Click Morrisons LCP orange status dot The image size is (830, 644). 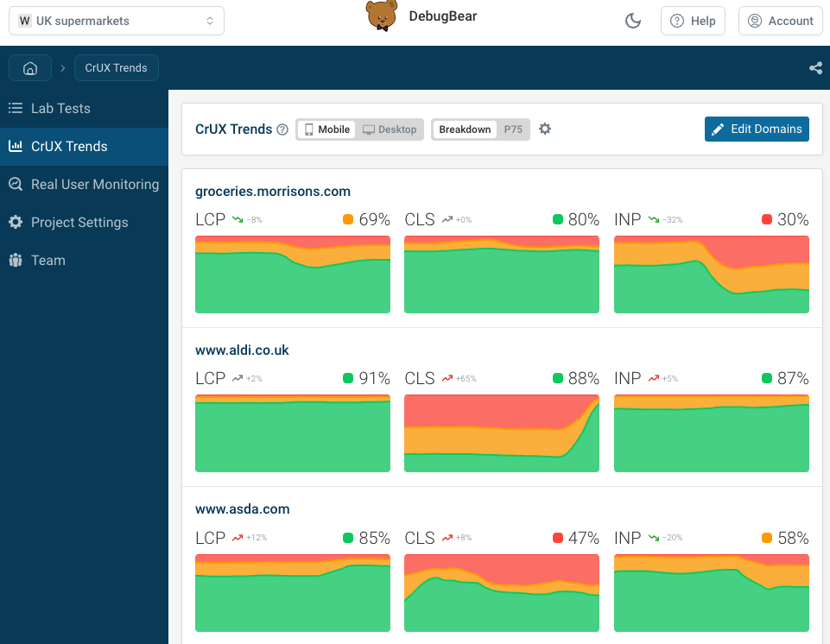coord(348,219)
